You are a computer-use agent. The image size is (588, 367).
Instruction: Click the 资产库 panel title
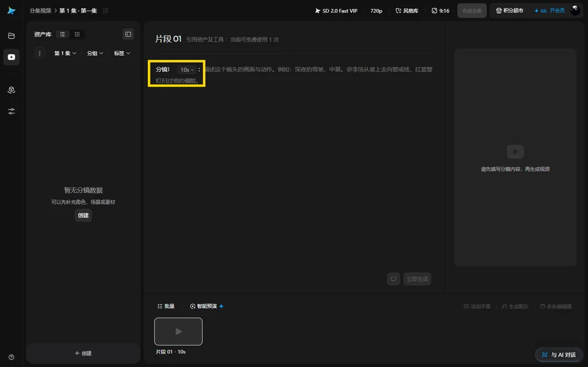[x=43, y=35]
